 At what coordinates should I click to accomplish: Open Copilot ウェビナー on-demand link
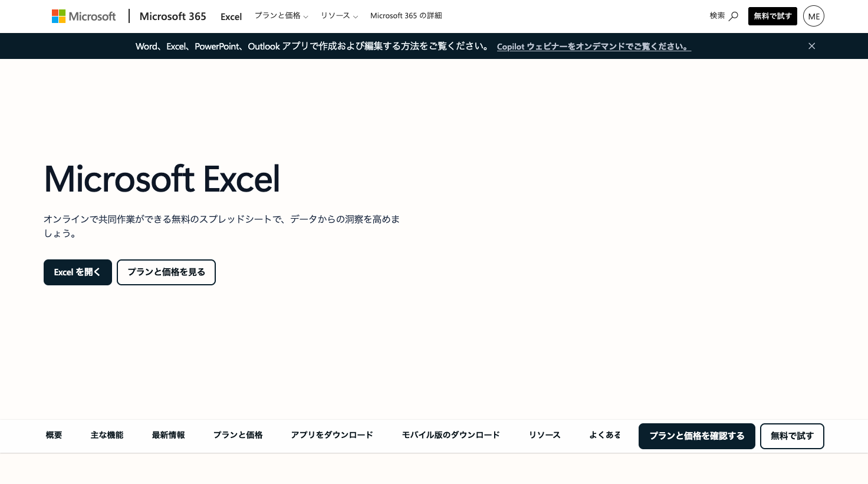594,47
